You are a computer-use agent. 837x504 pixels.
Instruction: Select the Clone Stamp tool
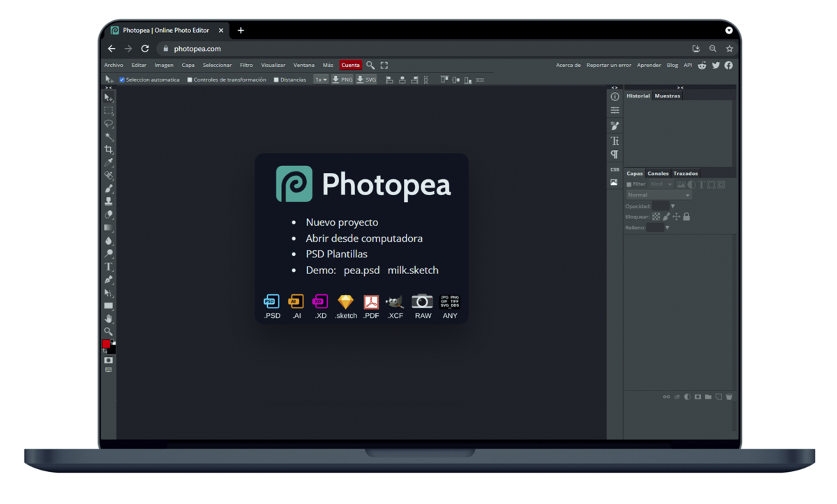click(x=108, y=201)
